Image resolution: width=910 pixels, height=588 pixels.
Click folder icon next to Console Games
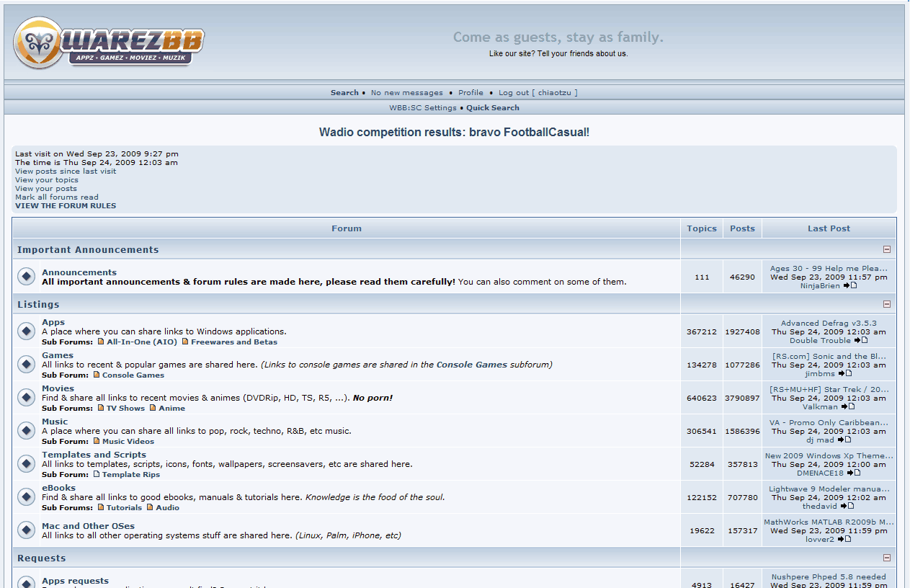point(97,375)
